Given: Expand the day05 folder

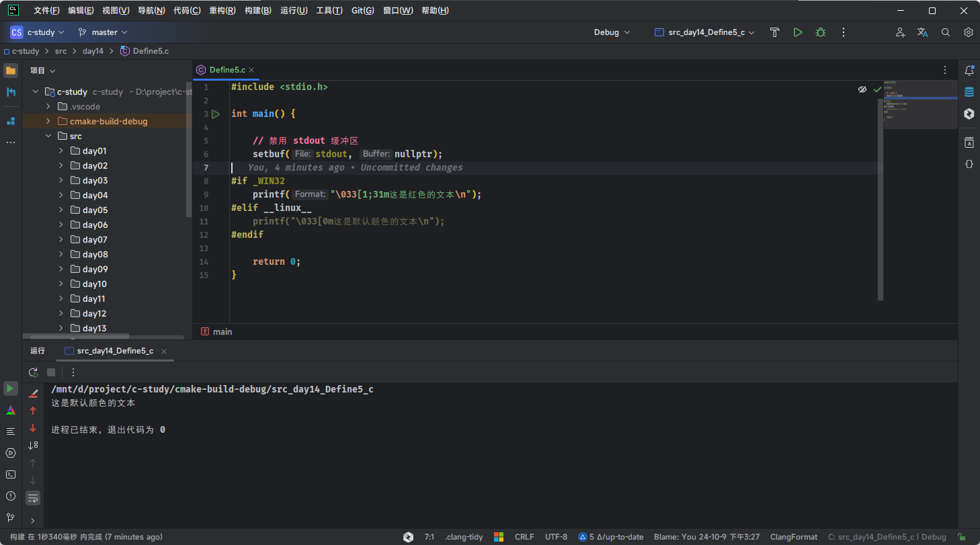Looking at the screenshot, I should click(60, 210).
